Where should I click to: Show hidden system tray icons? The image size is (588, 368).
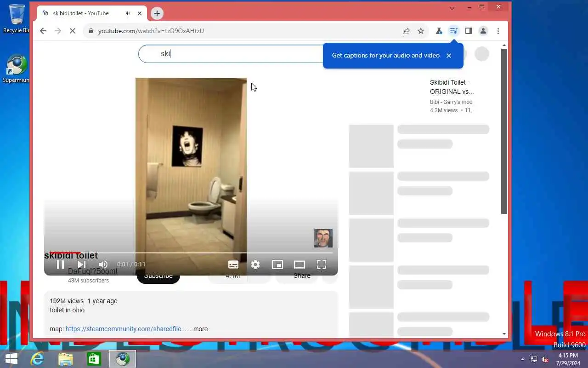(x=522, y=359)
